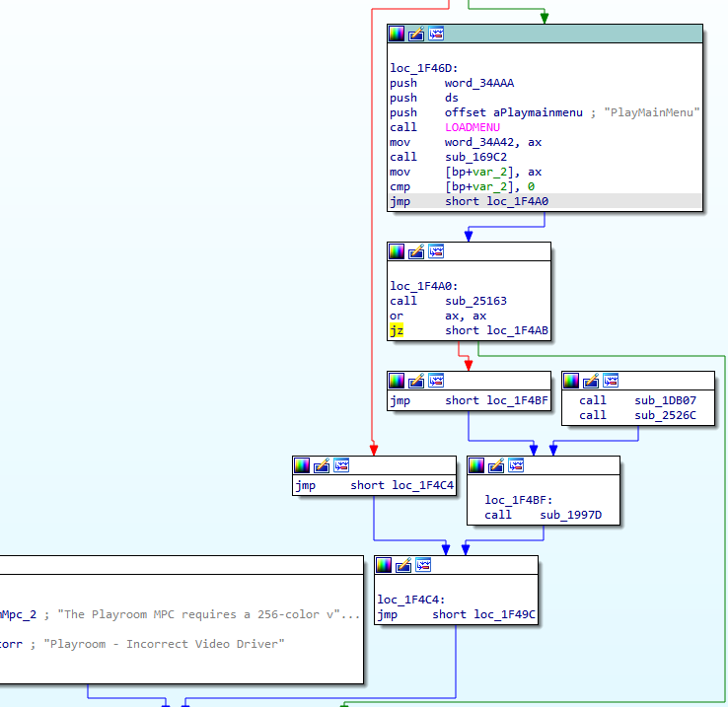Click group-nodes icon in loc_1F4A0 block
This screenshot has height=707, width=728.
click(436, 251)
